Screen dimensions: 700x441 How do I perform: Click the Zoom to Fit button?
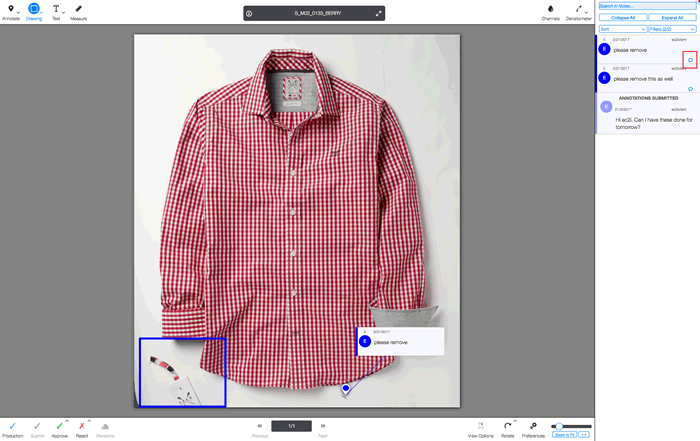(x=564, y=435)
